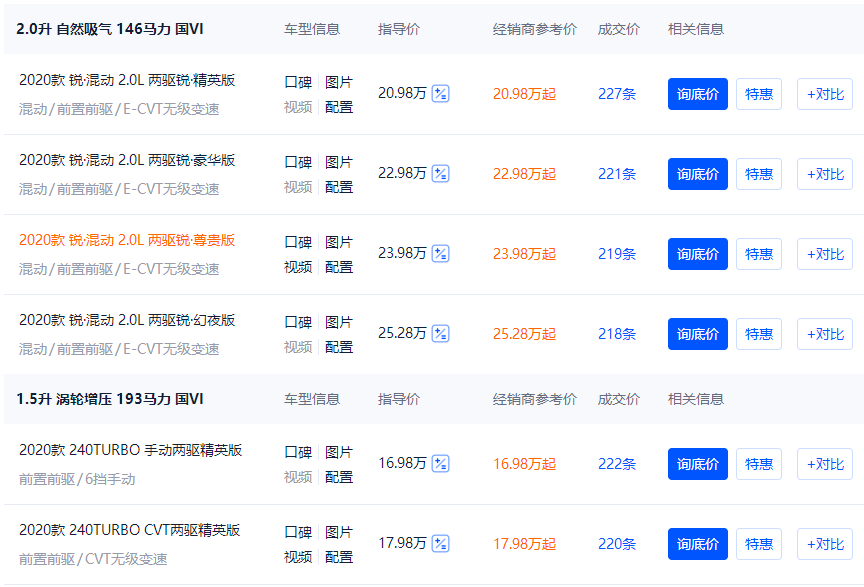864x587 pixels.
Task: Add 240TURBO 手动两驱精英版 to comparison
Action: click(825, 464)
